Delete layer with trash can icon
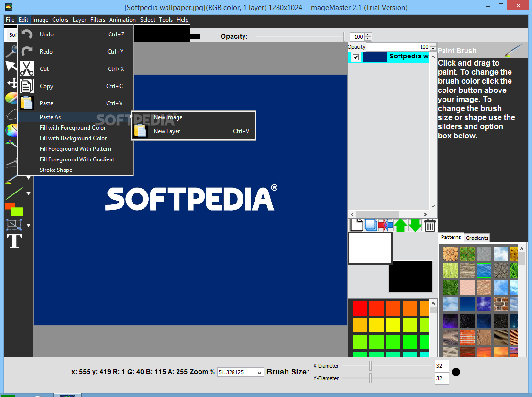532x397 pixels. click(430, 225)
